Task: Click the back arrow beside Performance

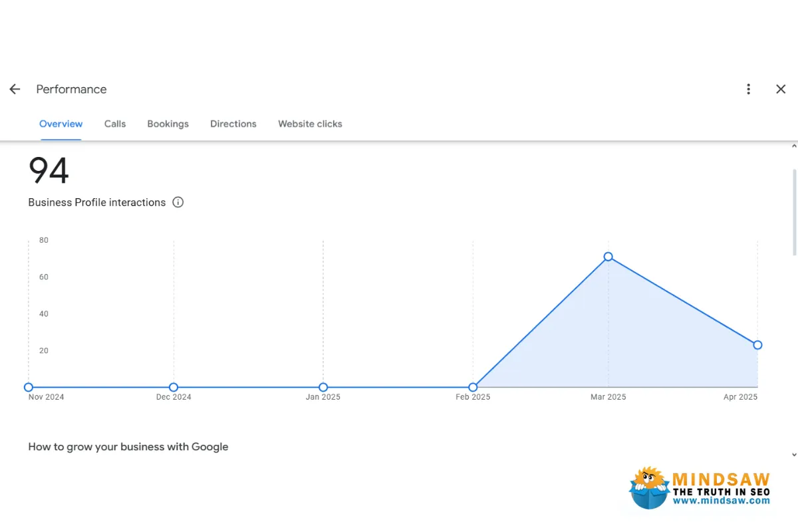Action: click(x=15, y=89)
